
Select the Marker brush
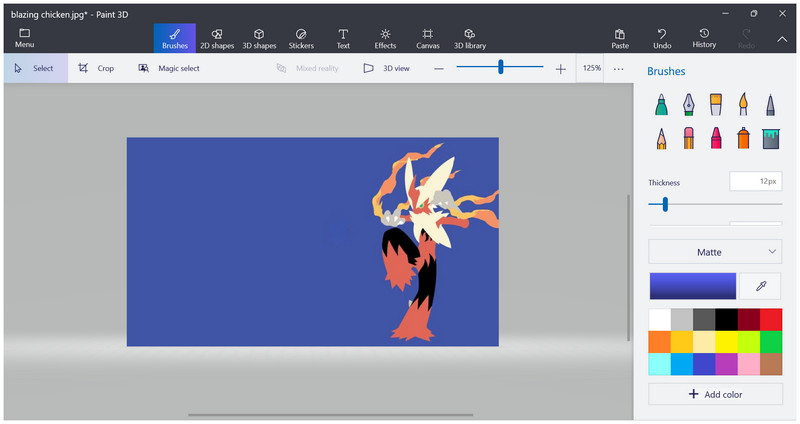click(x=661, y=105)
